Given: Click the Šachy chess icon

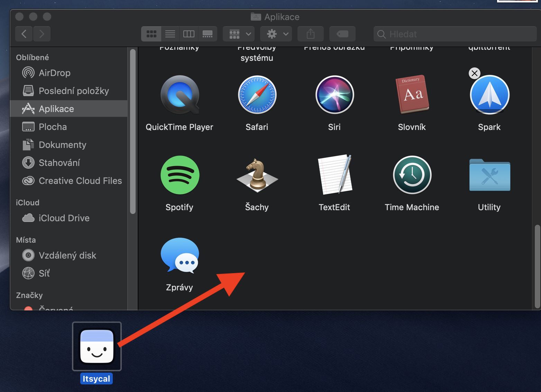Looking at the screenshot, I should tap(257, 175).
